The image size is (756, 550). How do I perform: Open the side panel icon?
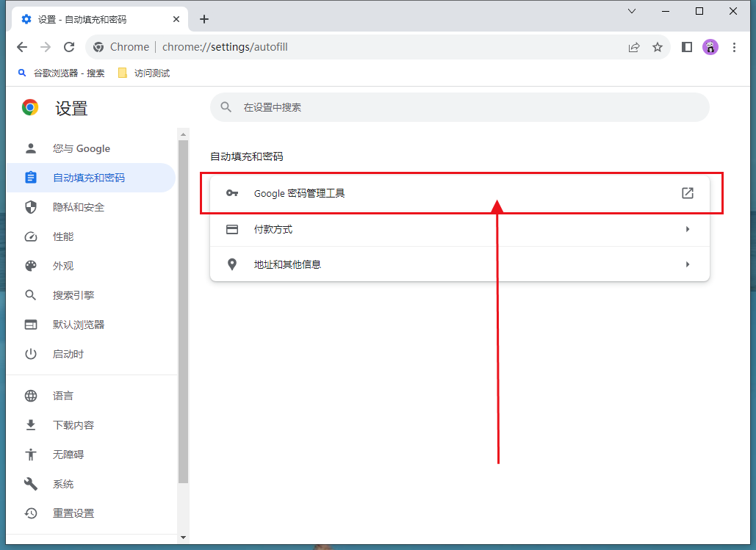pyautogui.click(x=686, y=47)
